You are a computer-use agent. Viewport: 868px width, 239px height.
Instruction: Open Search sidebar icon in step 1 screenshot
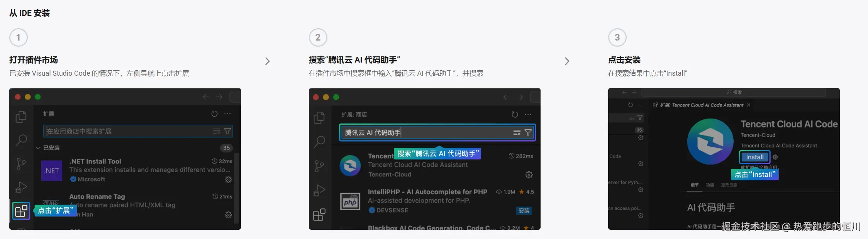[x=21, y=140]
